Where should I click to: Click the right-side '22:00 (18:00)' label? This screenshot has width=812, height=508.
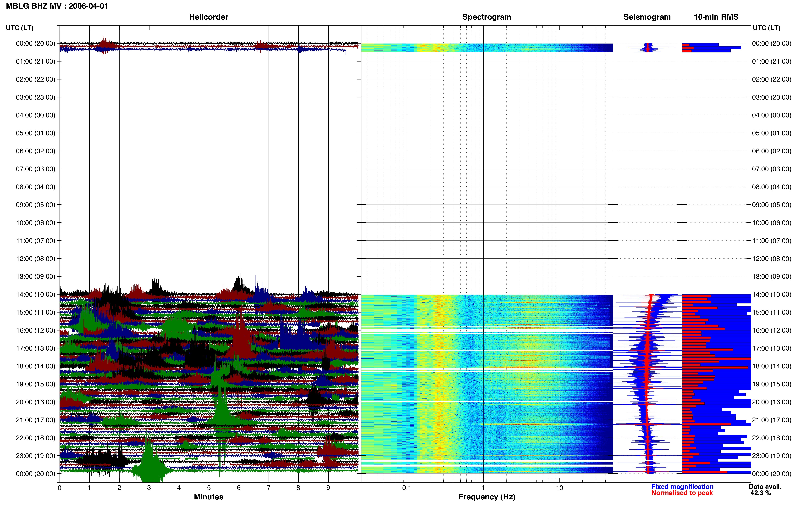click(772, 438)
